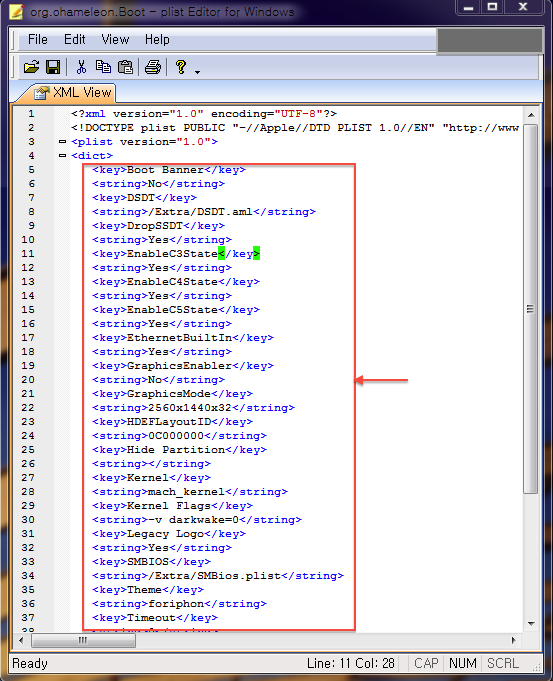Maximize the plist Editor window
This screenshot has height=681, width=553.
493,7
